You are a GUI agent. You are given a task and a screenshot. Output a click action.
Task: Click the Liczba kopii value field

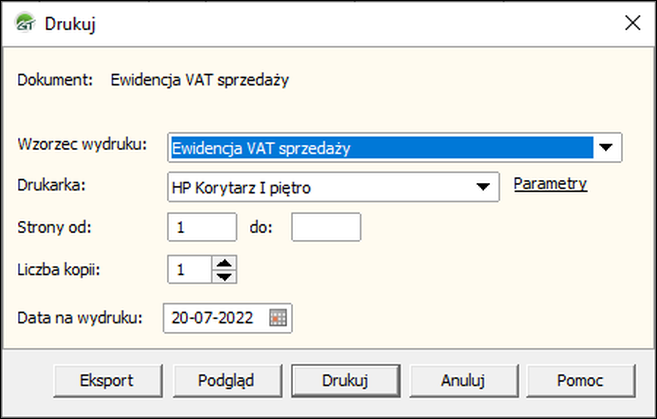tap(190, 269)
